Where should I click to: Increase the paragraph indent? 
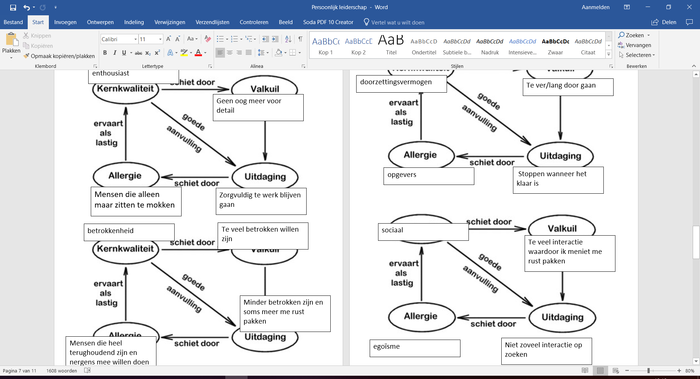pyautogui.click(x=275, y=39)
